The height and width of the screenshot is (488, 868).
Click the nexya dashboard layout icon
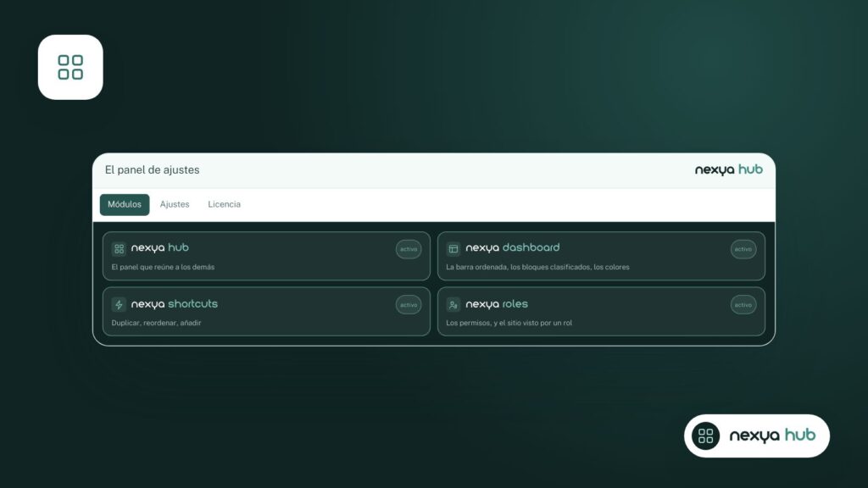pyautogui.click(x=453, y=249)
